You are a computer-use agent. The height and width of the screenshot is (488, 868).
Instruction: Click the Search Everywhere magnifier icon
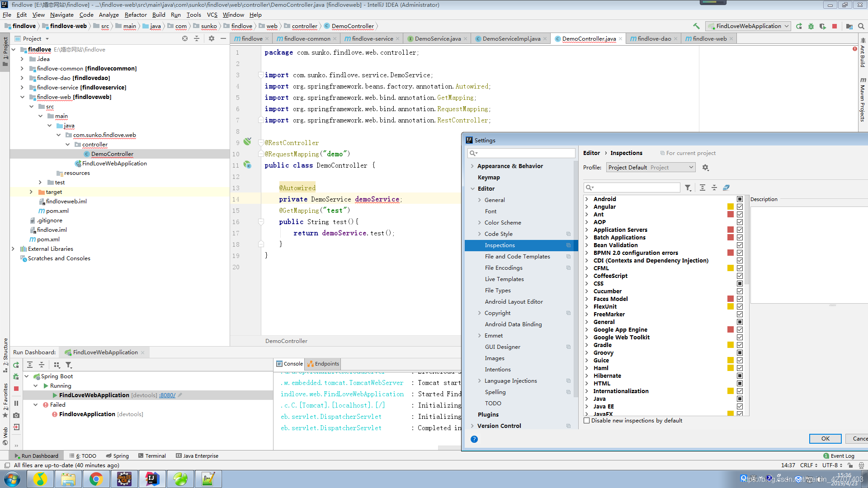861,26
